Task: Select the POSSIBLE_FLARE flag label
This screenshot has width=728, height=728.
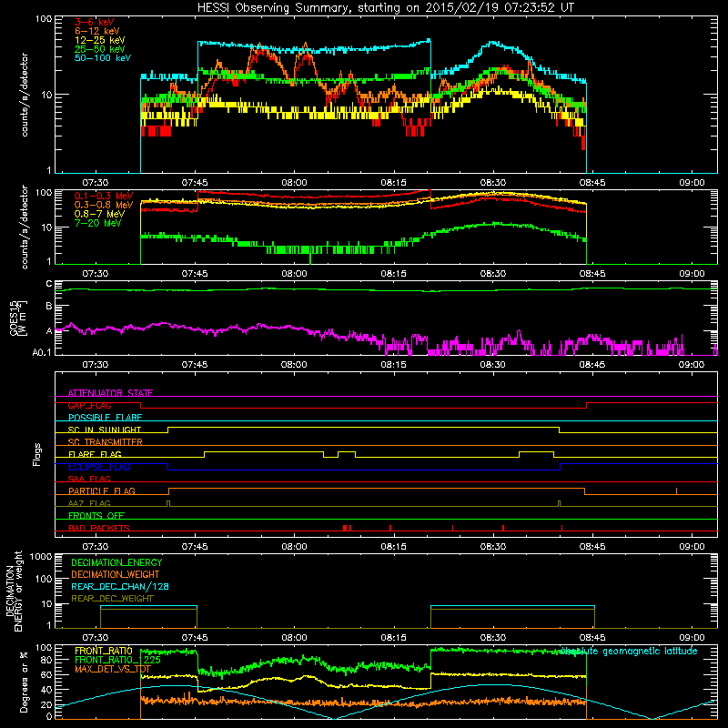Action: point(105,418)
